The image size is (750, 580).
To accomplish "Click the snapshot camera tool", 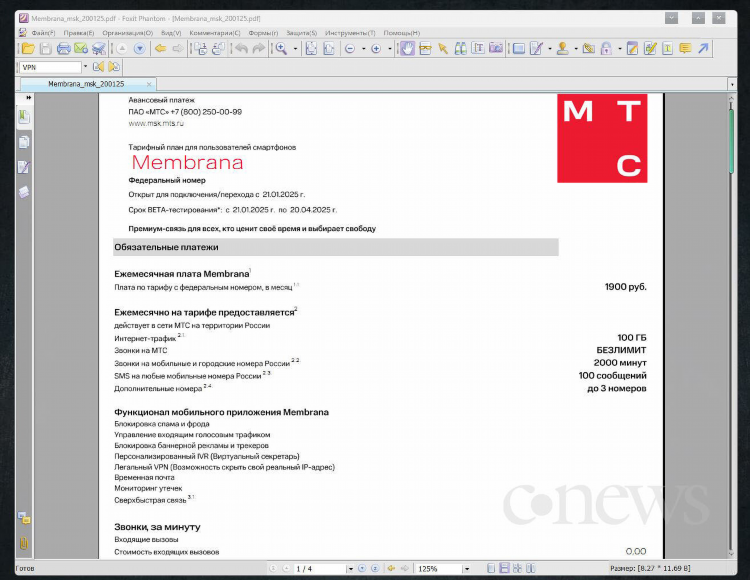I will click(x=496, y=49).
